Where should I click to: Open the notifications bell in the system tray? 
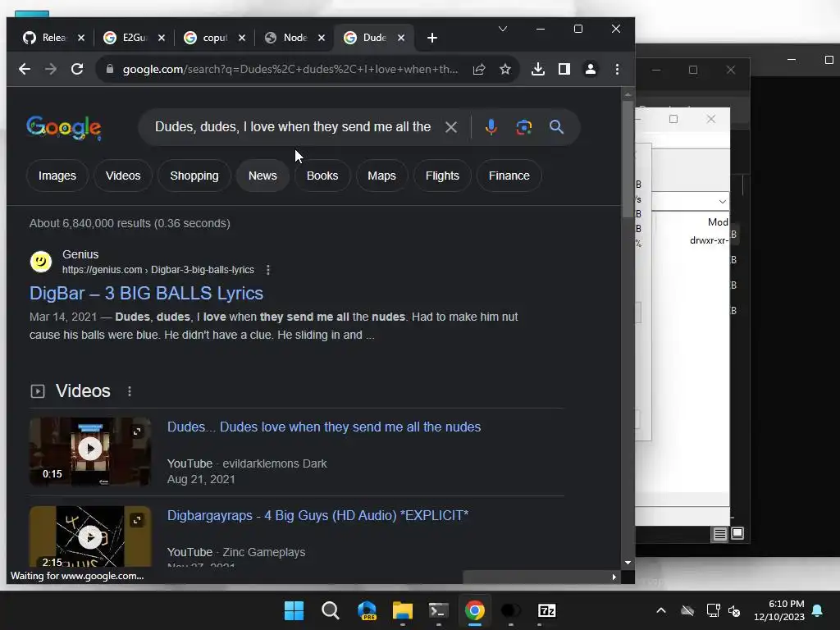(818, 610)
